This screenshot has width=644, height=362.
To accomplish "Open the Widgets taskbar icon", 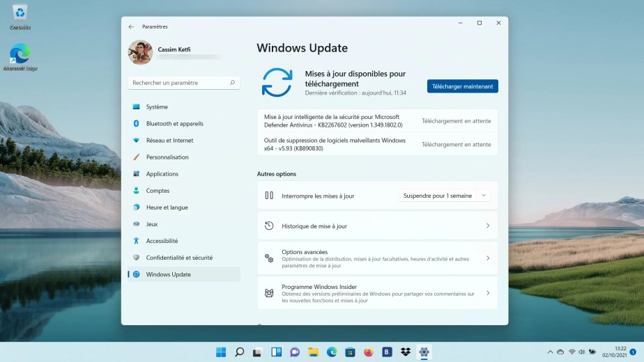I will [x=277, y=352].
